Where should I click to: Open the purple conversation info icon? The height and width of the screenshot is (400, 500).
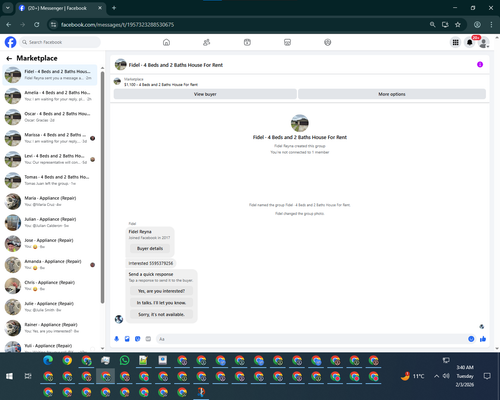point(480,64)
